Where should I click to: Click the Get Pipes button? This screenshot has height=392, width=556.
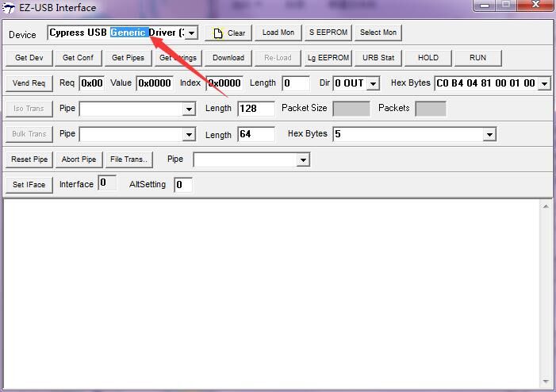(x=128, y=58)
